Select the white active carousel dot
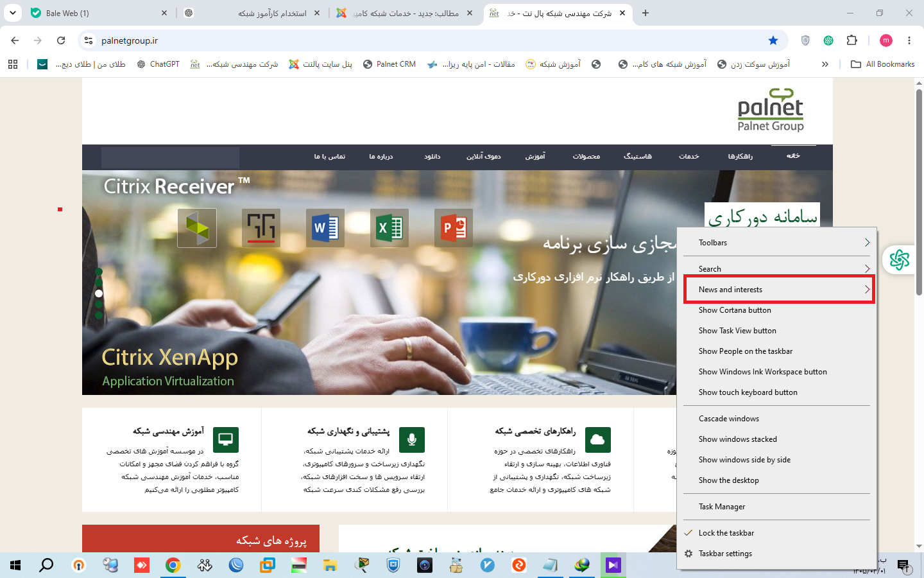Screen dimensions: 924x578 pyautogui.click(x=99, y=293)
